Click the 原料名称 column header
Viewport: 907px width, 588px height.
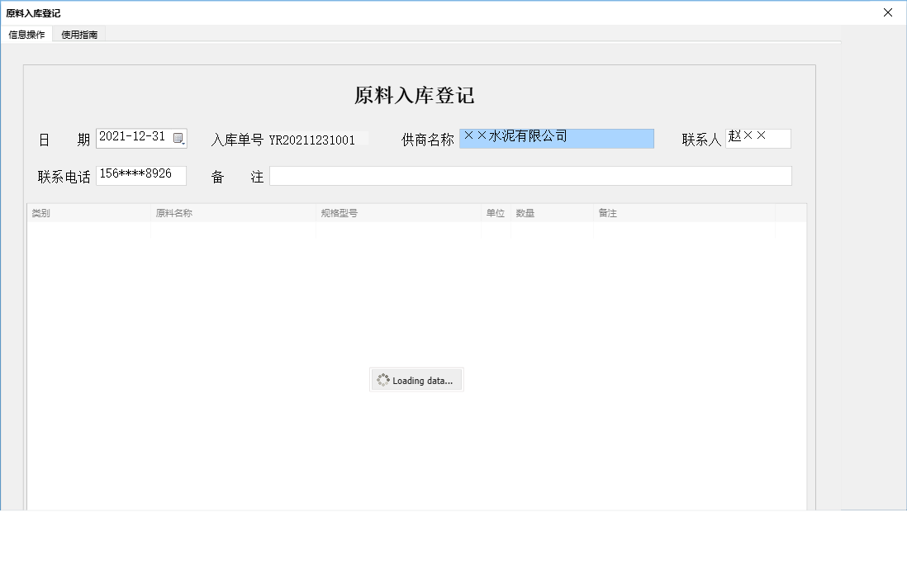pyautogui.click(x=175, y=212)
